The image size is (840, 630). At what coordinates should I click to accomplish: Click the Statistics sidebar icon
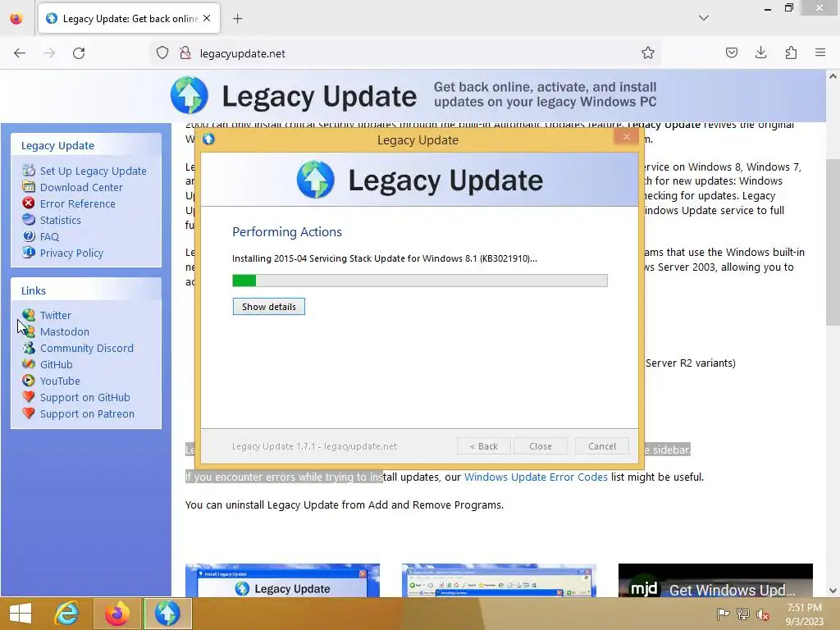coord(29,220)
